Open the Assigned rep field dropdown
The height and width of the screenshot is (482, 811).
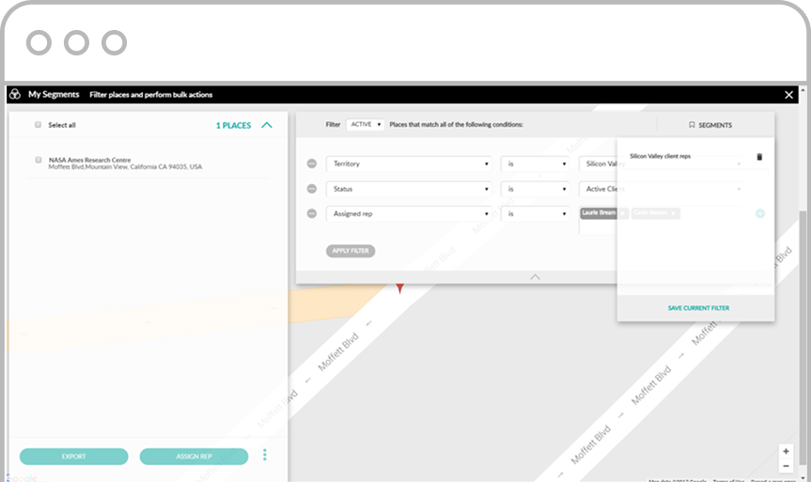pyautogui.click(x=409, y=214)
